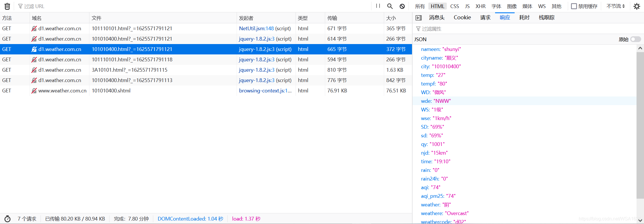Toggle the 禁用缓存 checkbox
Image resolution: width=644 pixels, height=224 pixels.
(x=574, y=6)
